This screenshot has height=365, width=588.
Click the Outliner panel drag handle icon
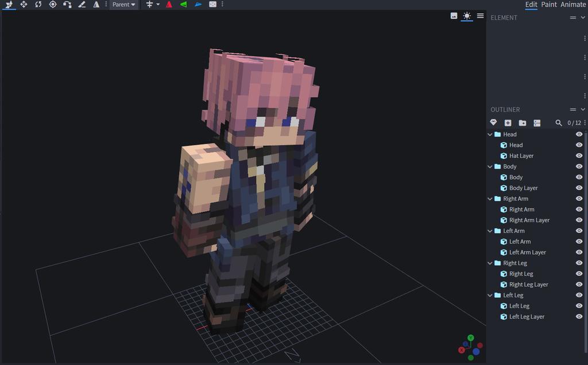(572, 110)
